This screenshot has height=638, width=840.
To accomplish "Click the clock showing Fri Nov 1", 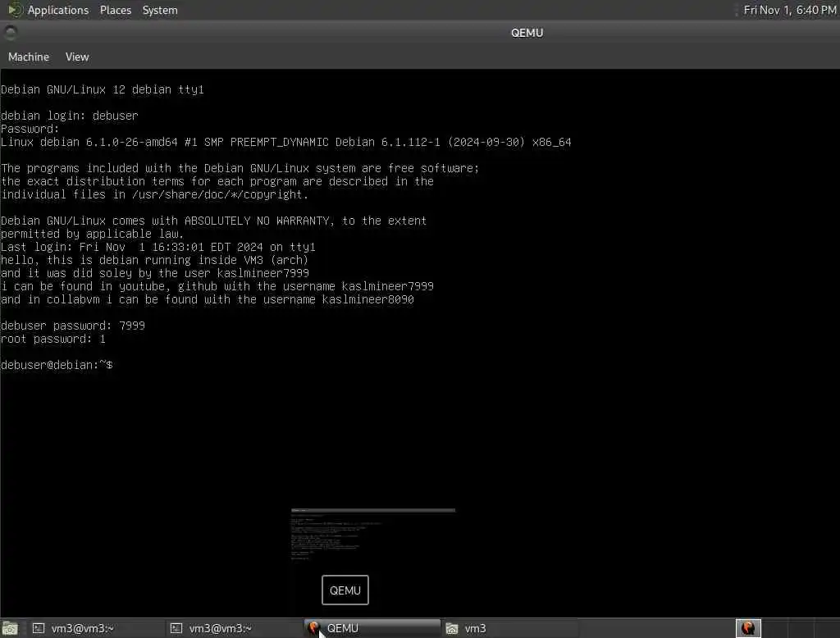I will tap(790, 10).
